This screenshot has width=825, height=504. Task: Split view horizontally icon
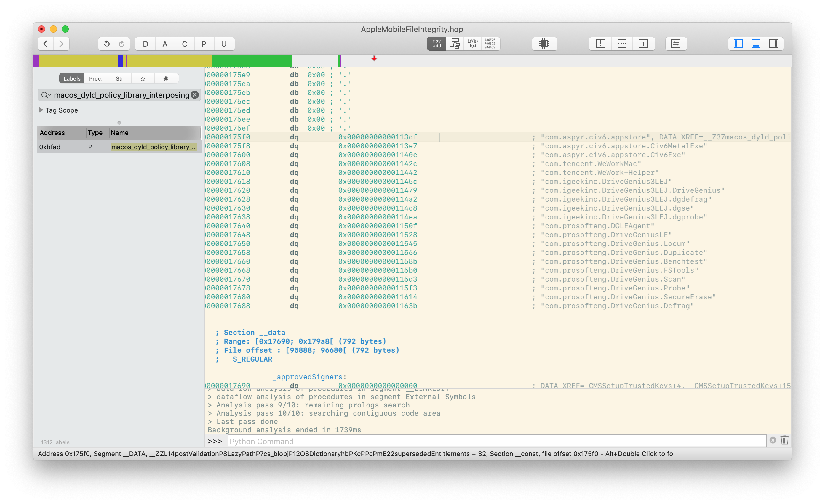pos(622,44)
